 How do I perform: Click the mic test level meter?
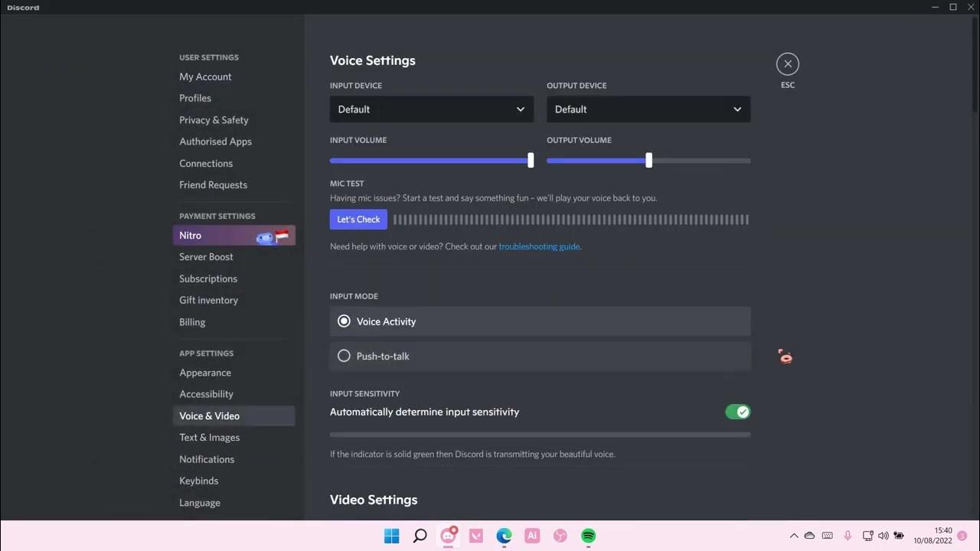pyautogui.click(x=571, y=220)
